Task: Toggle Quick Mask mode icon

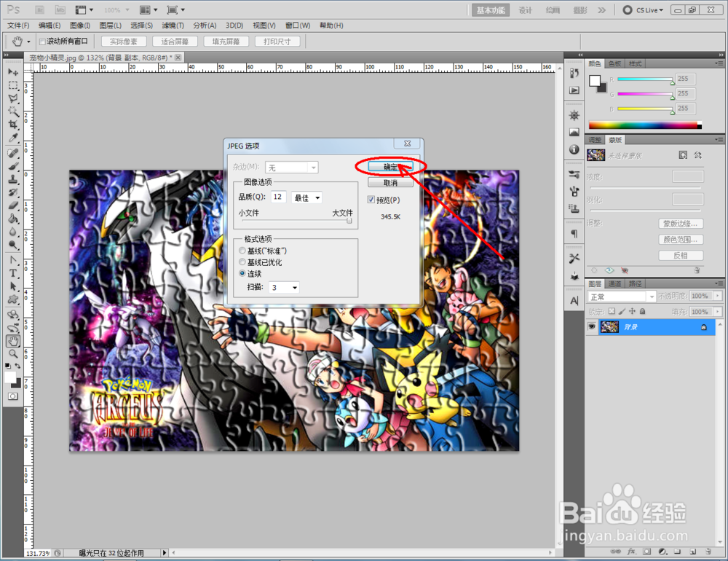Action: (x=13, y=396)
